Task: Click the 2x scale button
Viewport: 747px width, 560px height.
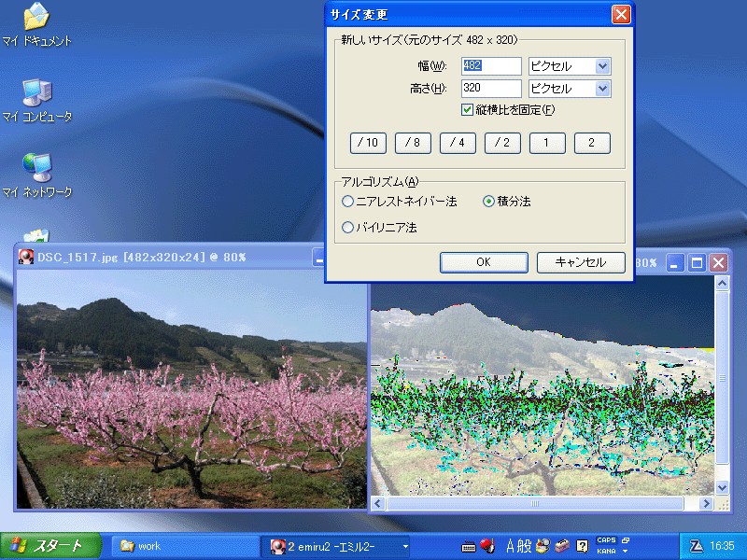Action: click(592, 143)
